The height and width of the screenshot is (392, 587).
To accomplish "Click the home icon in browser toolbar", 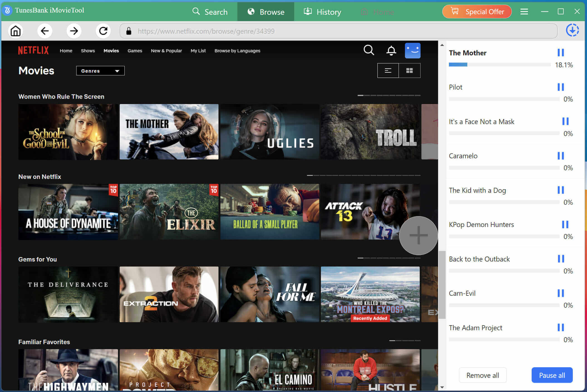I will click(x=16, y=31).
